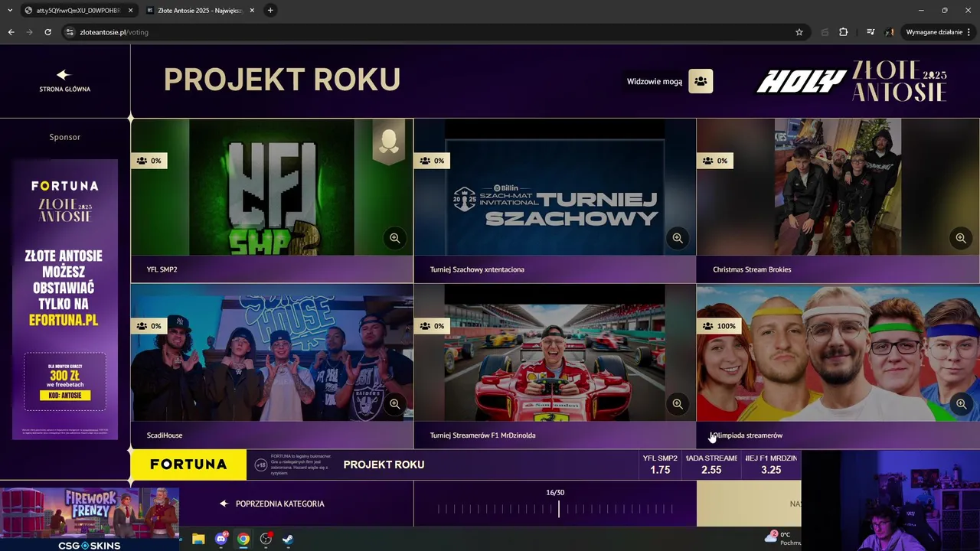The width and height of the screenshot is (980, 551).
Task: Click YFL SMP2 odds 1.75
Action: tap(660, 465)
